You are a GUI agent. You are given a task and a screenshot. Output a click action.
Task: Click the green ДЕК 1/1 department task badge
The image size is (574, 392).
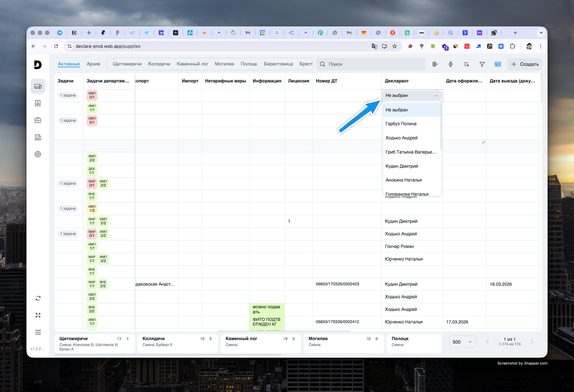pyautogui.click(x=92, y=171)
